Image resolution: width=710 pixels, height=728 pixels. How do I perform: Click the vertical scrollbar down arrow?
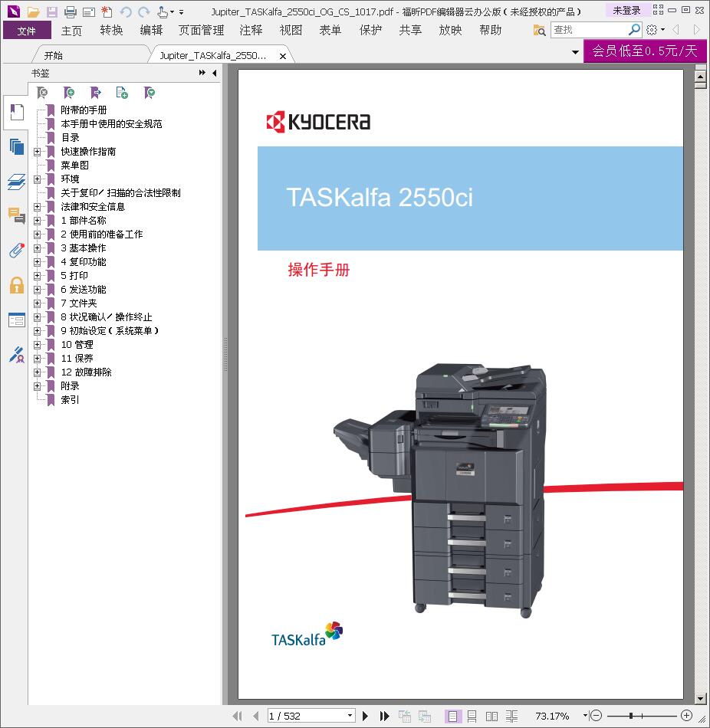click(701, 699)
